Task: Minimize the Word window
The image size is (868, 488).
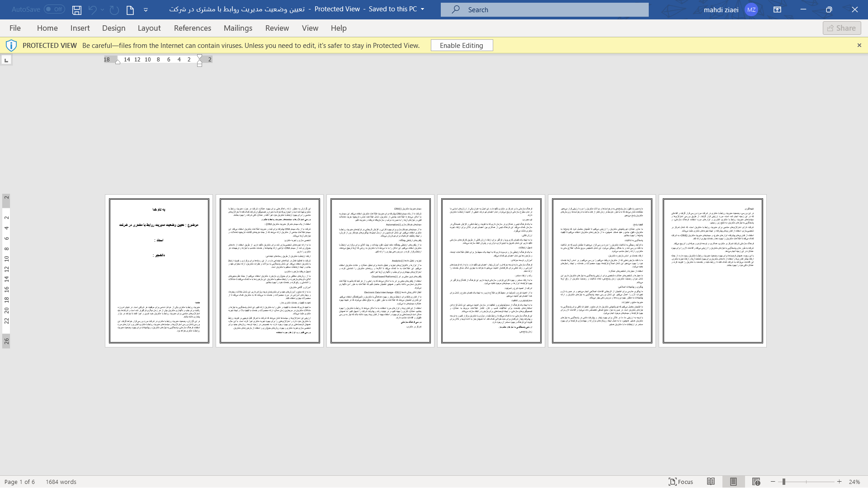Action: pyautogui.click(x=803, y=9)
